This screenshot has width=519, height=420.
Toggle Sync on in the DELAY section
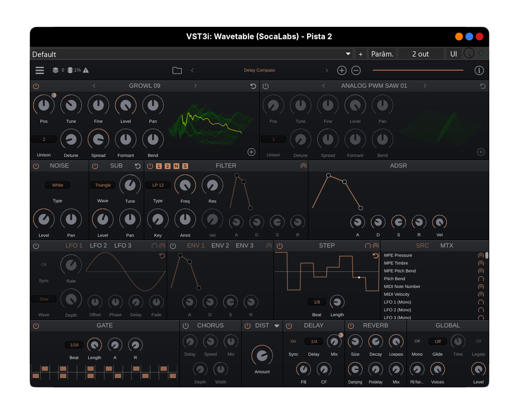[x=293, y=341]
